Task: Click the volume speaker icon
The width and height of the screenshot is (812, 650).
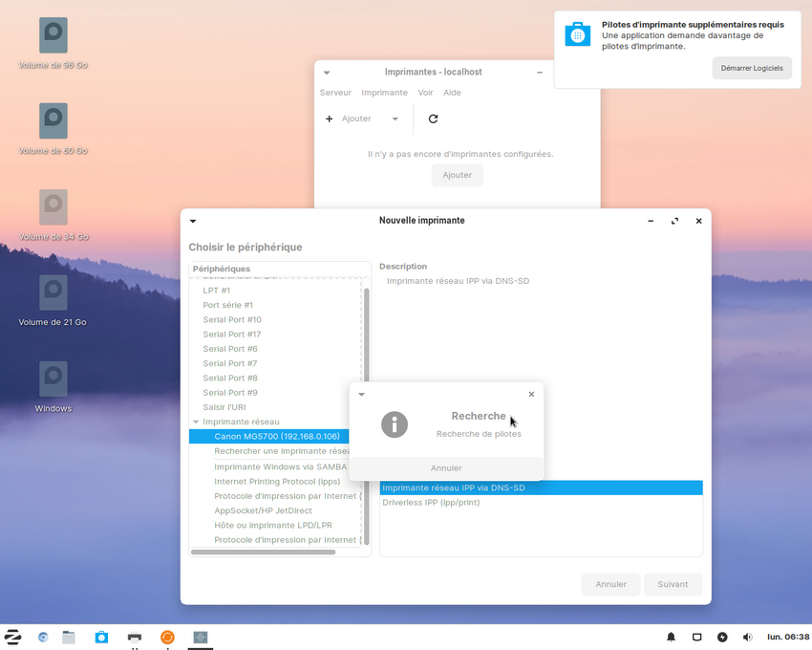Action: click(747, 637)
